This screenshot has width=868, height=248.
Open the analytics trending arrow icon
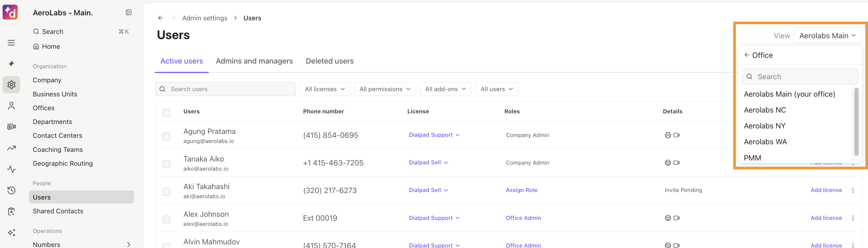[11, 148]
